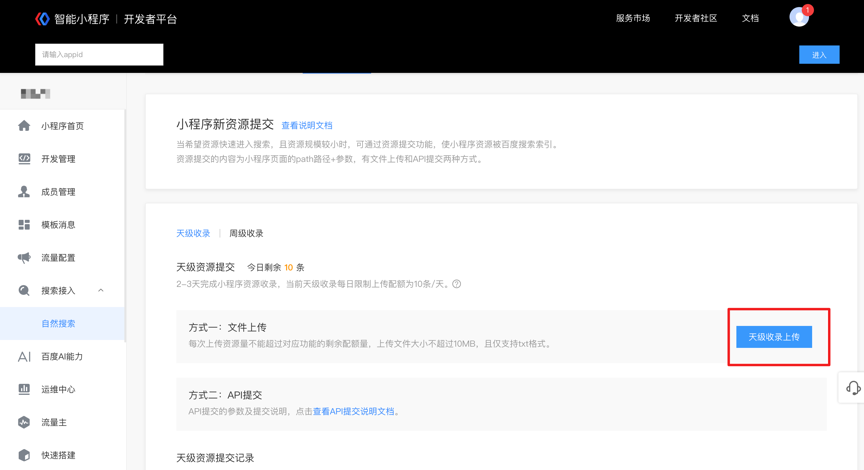Collapse the 搜索接入 menu chevron

coord(101,290)
